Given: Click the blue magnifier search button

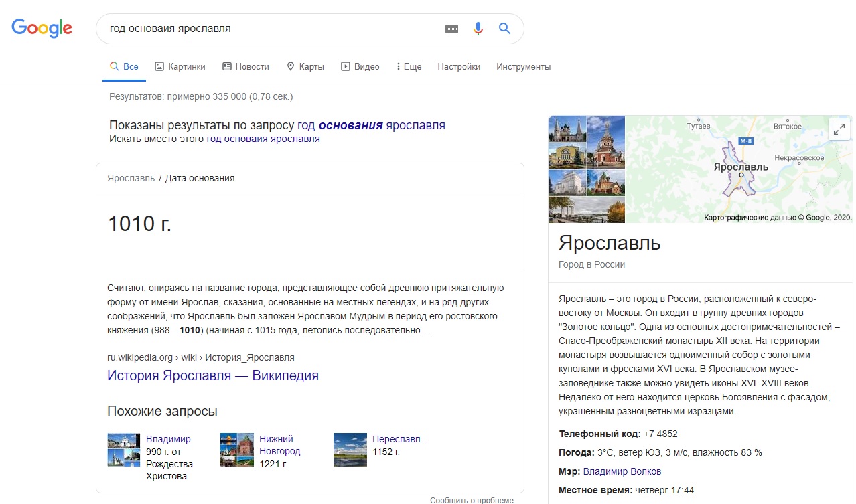Looking at the screenshot, I should tap(504, 29).
